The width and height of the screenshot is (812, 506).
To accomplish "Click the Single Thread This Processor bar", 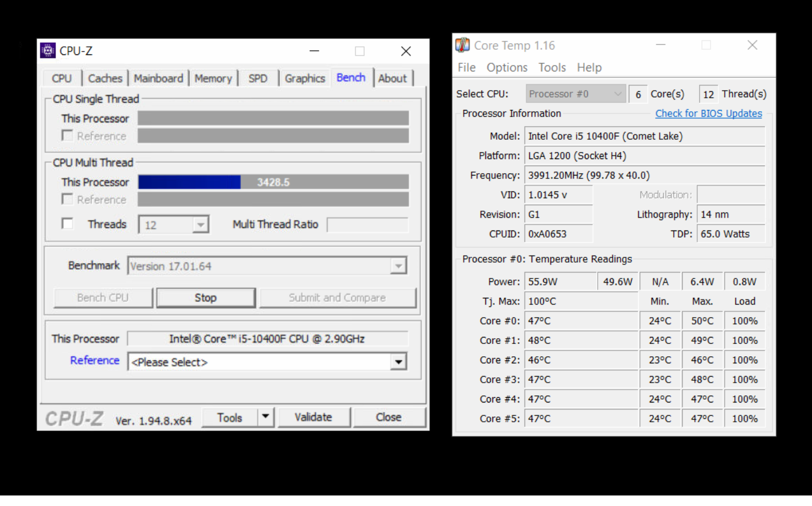I will pos(273,118).
